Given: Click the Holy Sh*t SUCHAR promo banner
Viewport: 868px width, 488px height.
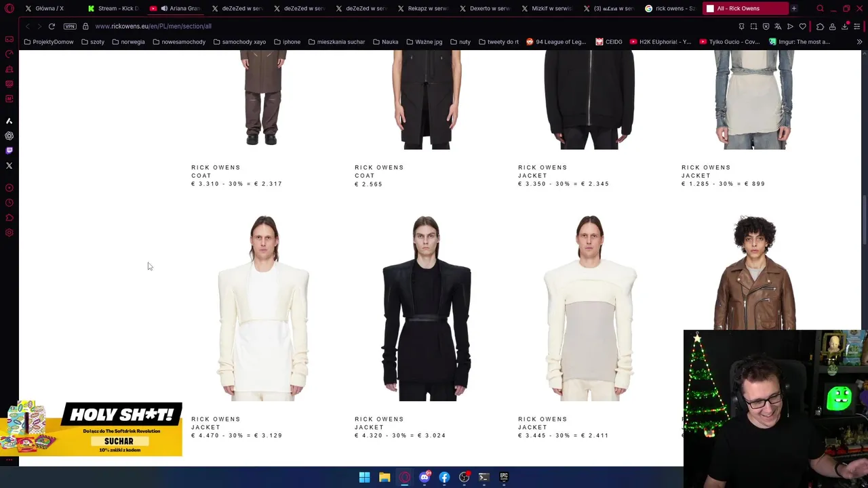Looking at the screenshot, I should tap(92, 428).
